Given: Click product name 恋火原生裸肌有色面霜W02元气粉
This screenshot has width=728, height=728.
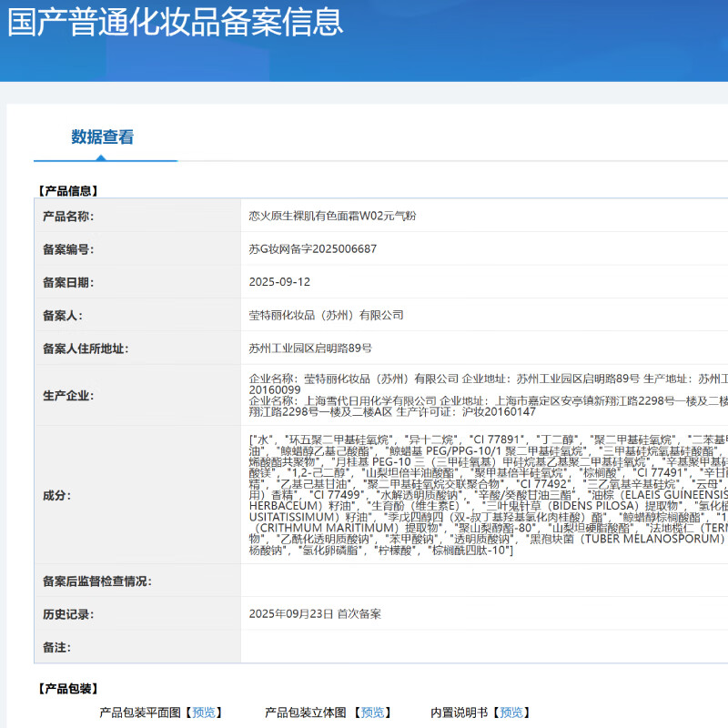Looking at the screenshot, I should 332,217.
